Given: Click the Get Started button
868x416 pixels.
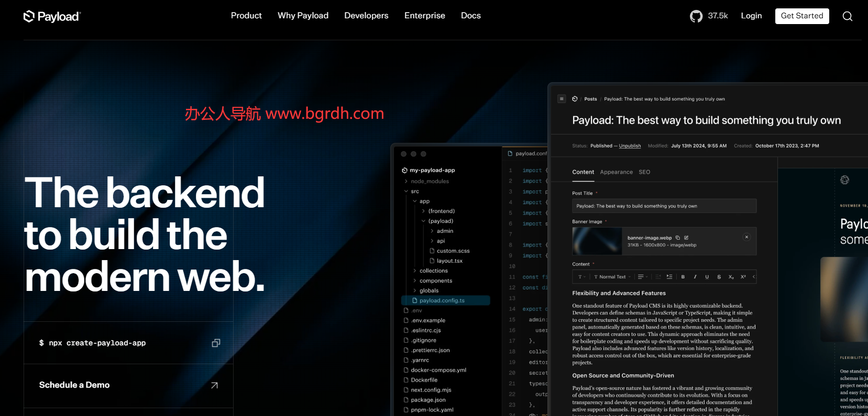Looking at the screenshot, I should [801, 16].
